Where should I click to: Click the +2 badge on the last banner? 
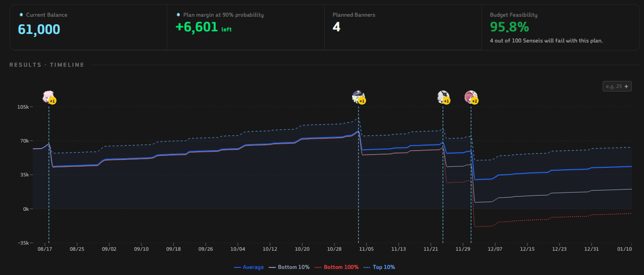pos(474,101)
